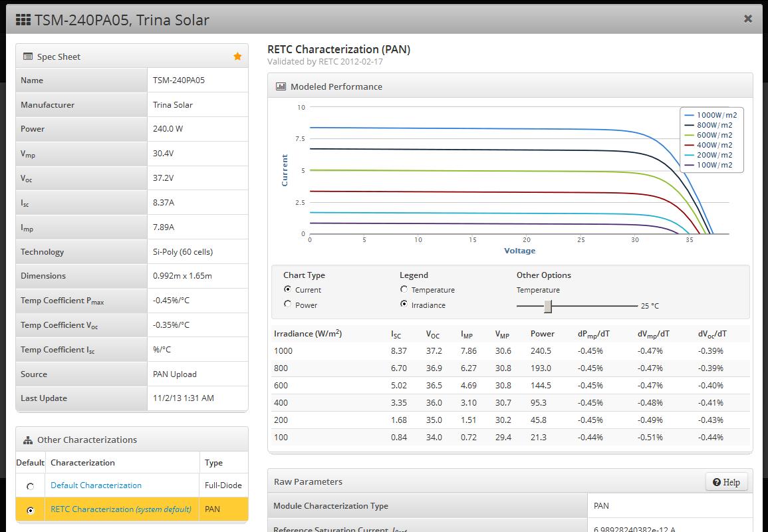Viewport: 768px width, 532px height.
Task: Open the Default Characterization link
Action: (x=96, y=485)
